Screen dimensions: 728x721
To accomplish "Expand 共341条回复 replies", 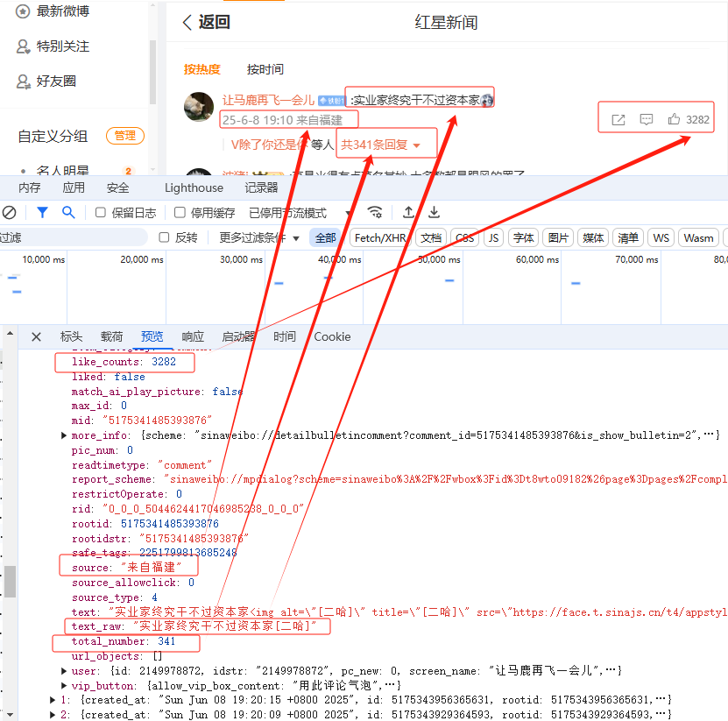I will [x=381, y=145].
